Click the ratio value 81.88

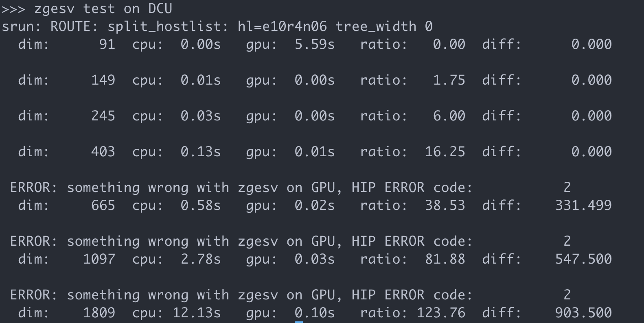445,259
